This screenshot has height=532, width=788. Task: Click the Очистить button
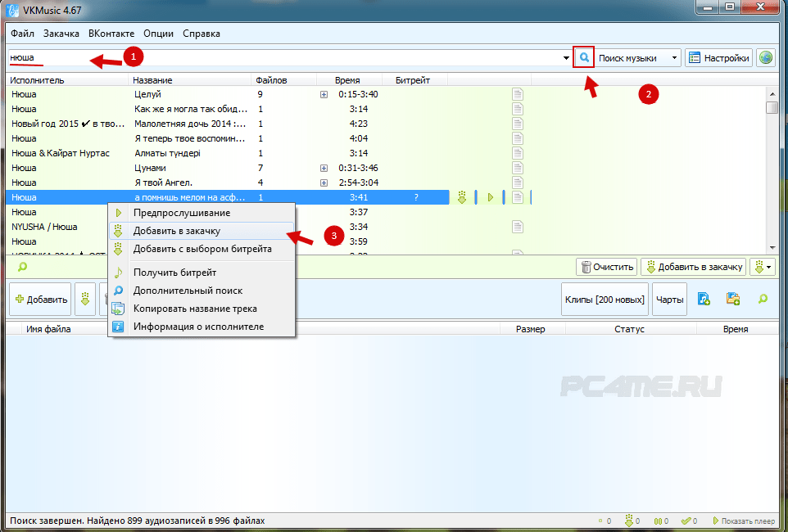[x=607, y=267]
